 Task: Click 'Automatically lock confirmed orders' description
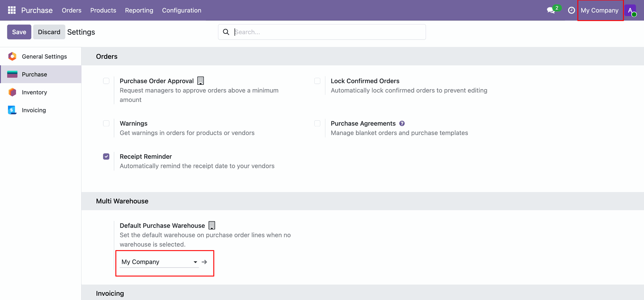tap(409, 90)
